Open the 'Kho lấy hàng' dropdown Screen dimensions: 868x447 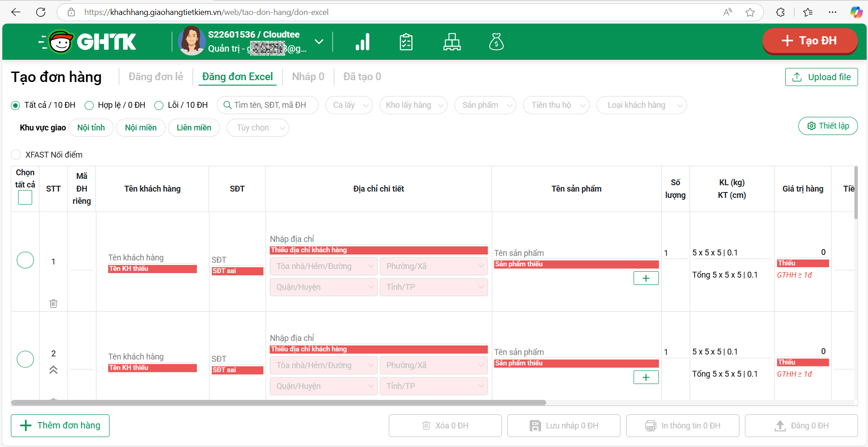click(x=413, y=105)
